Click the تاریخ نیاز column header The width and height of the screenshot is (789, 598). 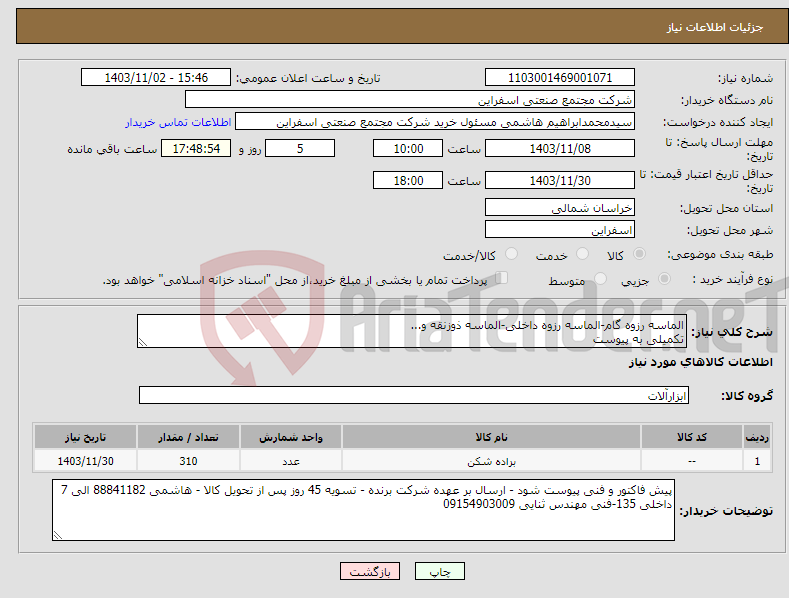click(85, 437)
